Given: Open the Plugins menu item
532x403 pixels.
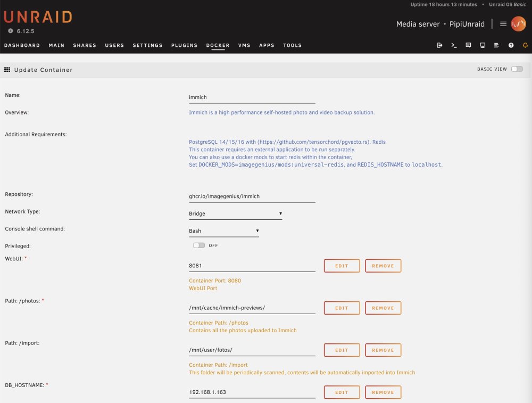Looking at the screenshot, I should [x=184, y=45].
